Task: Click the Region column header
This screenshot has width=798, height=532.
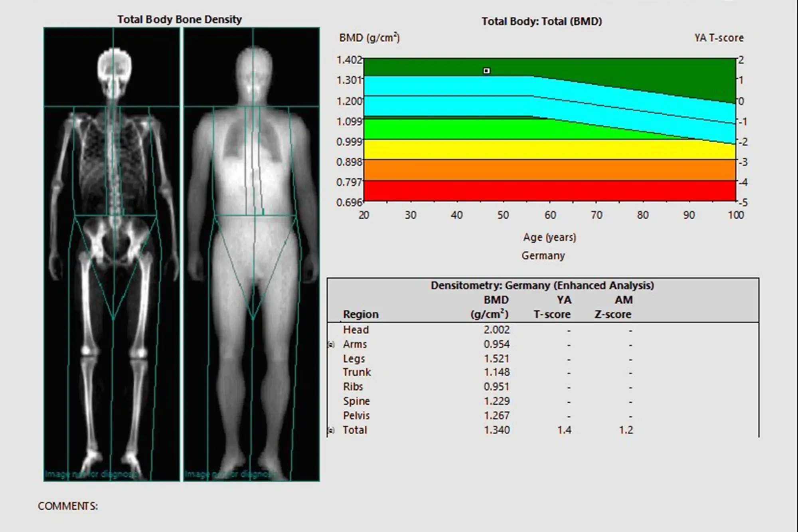Action: click(x=361, y=314)
